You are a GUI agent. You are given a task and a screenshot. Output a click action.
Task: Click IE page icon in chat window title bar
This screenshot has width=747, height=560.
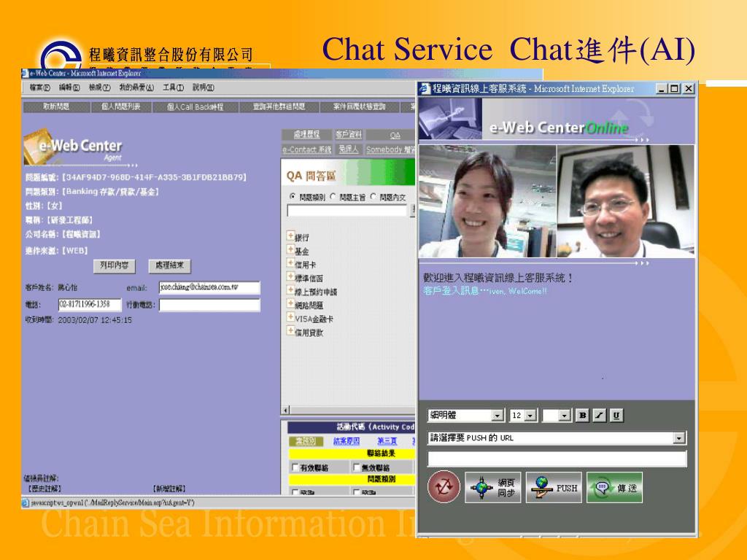click(x=425, y=88)
